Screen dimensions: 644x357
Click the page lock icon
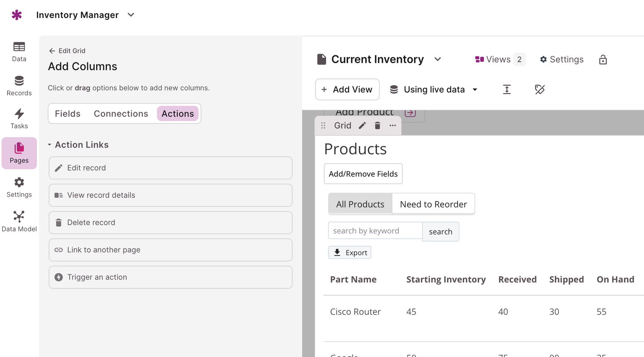603,60
